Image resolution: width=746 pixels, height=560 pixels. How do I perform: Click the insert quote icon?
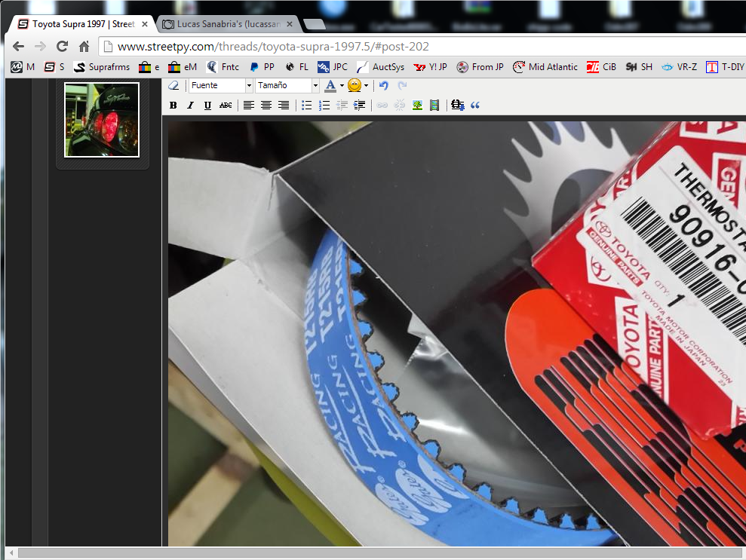click(x=474, y=106)
